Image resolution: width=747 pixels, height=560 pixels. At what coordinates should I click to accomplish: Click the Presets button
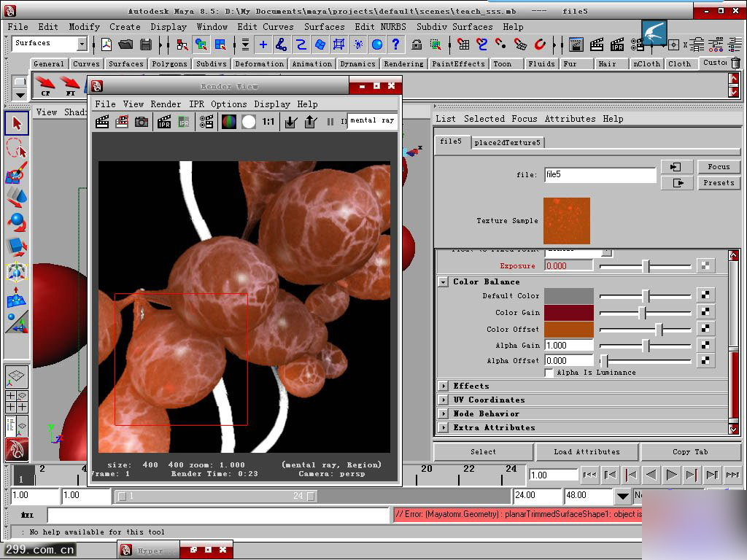[719, 183]
